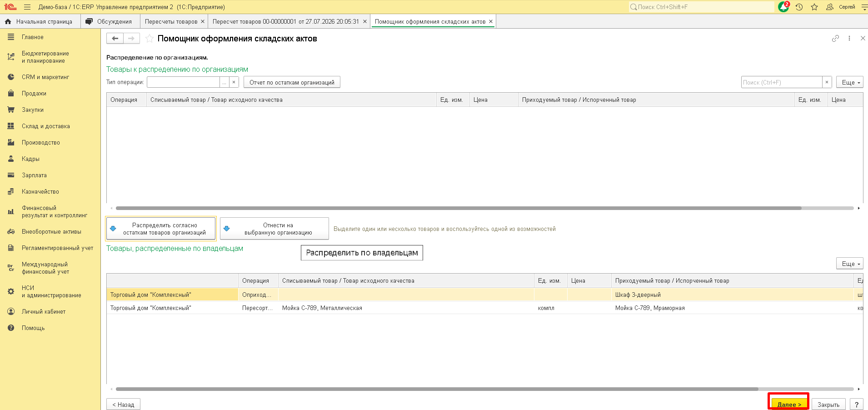Click the upper table horizontal scrollbar

click(459, 208)
